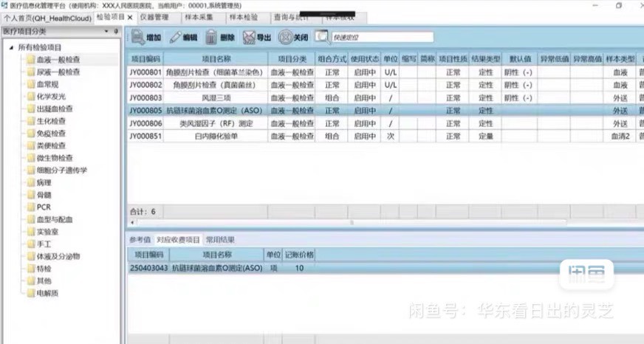Select the 血常规 folder
This screenshot has width=644, height=344.
tap(43, 85)
